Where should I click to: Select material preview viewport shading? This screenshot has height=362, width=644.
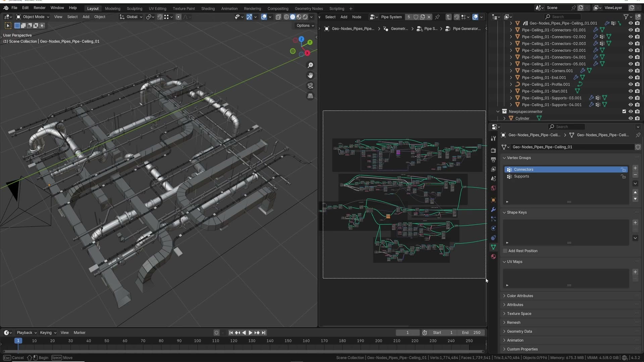coord(299,17)
